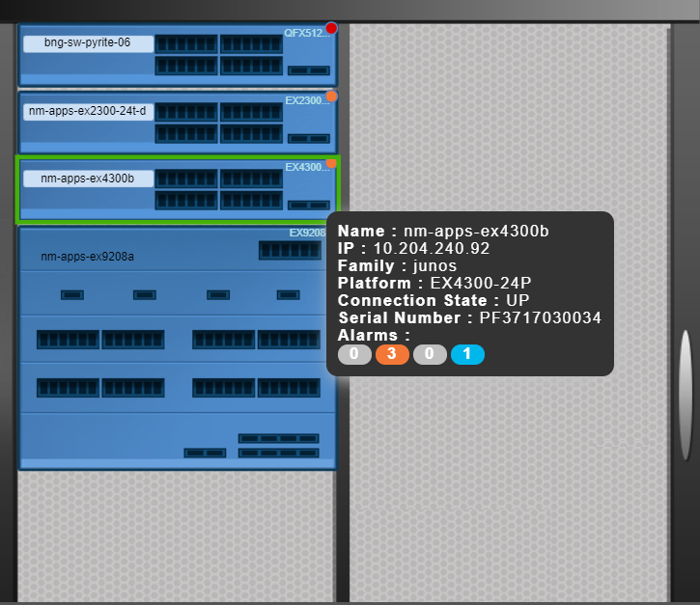The height and width of the screenshot is (605, 700).
Task: Click orange status dot on nm-apps-ex2300-24t-d device
Action: [x=331, y=96]
